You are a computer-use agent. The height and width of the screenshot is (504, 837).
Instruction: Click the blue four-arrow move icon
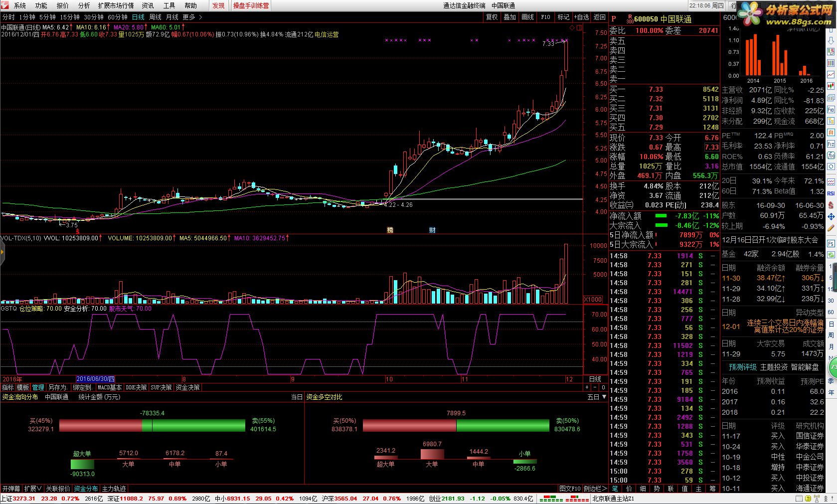pos(831,217)
